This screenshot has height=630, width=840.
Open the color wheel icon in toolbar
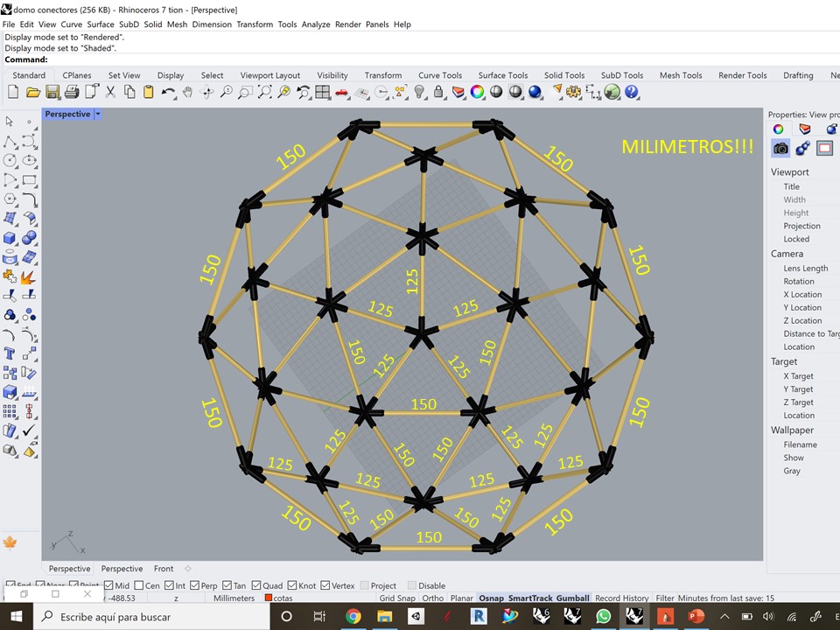[477, 92]
